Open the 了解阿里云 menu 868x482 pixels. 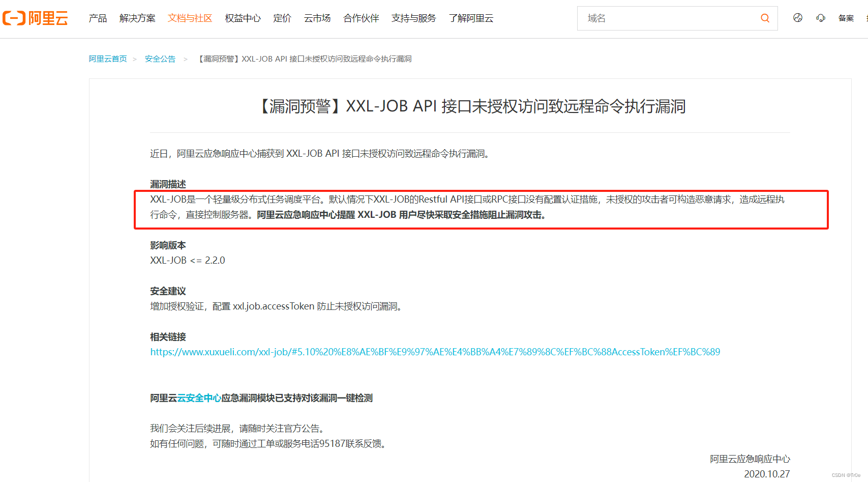point(471,18)
